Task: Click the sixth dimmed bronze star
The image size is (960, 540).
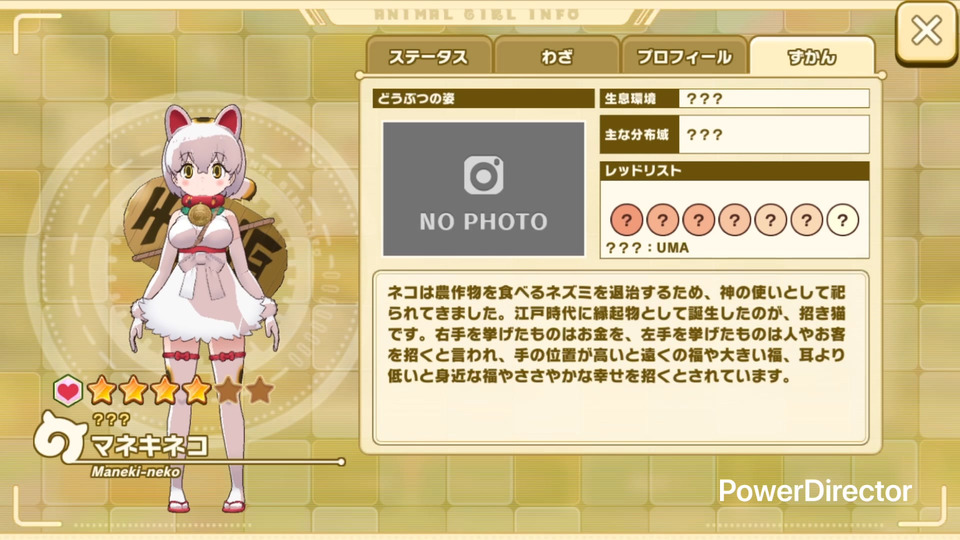Action: tap(260, 390)
